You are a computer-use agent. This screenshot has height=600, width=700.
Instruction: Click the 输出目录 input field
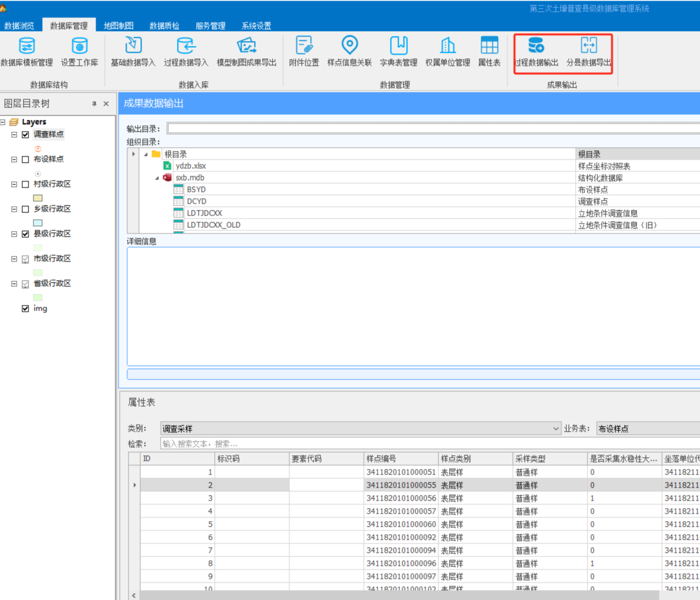click(434, 129)
